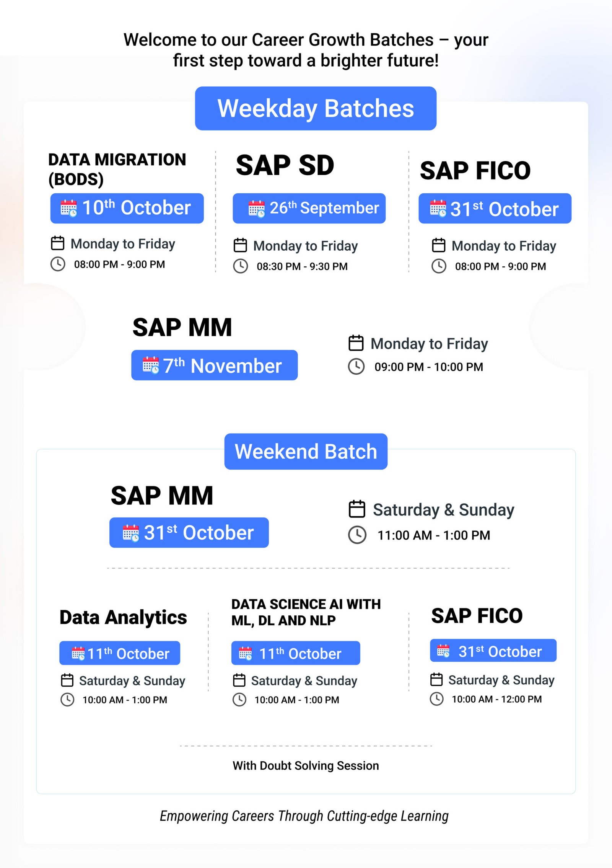Click calendar outline icon under Data Migration BODS
The image size is (612, 868).
(x=58, y=243)
